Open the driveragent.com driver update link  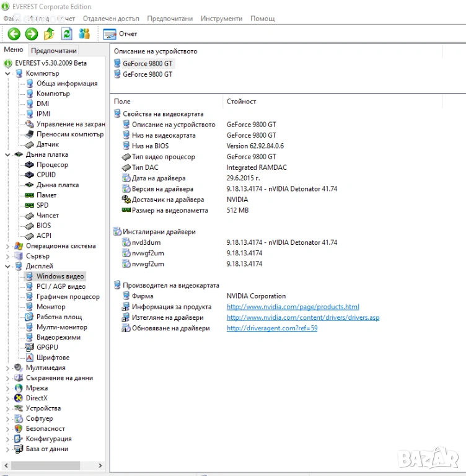272,328
